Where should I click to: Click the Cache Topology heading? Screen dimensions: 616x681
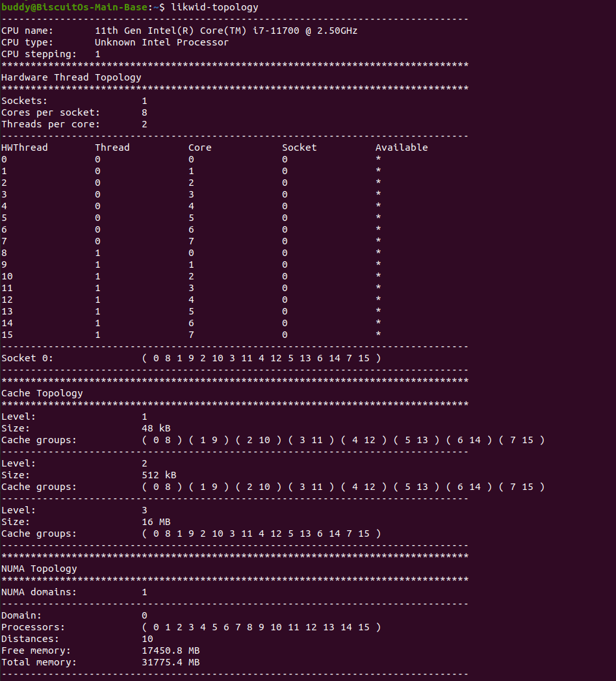[x=42, y=393]
